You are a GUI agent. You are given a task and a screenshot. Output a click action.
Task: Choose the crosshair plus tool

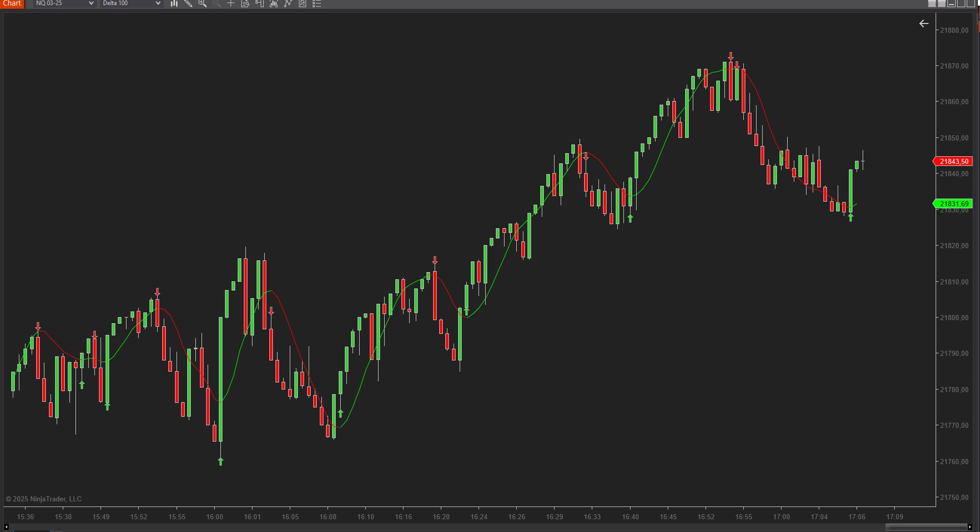click(x=231, y=4)
